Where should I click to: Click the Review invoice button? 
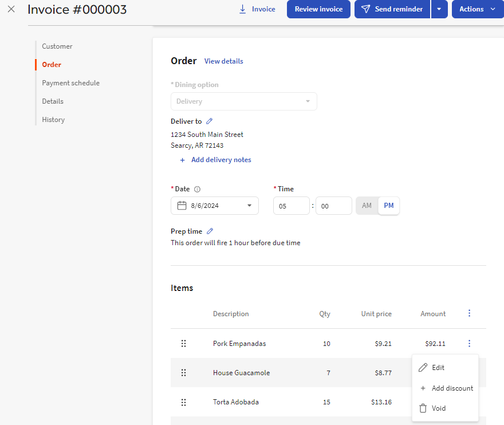(318, 9)
